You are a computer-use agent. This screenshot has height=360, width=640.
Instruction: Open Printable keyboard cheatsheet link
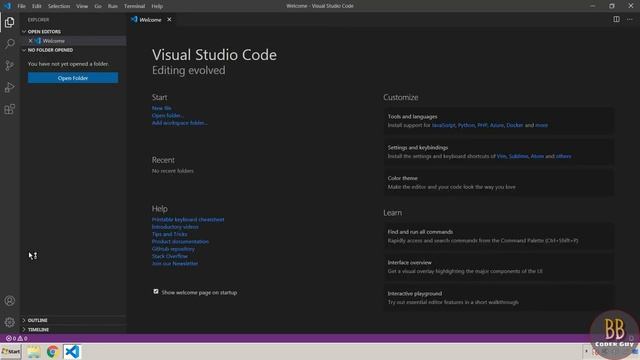tap(188, 220)
